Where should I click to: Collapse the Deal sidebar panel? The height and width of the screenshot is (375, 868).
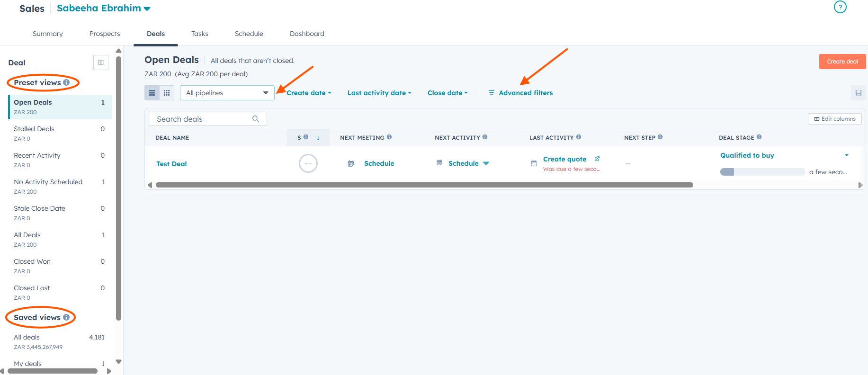point(101,62)
